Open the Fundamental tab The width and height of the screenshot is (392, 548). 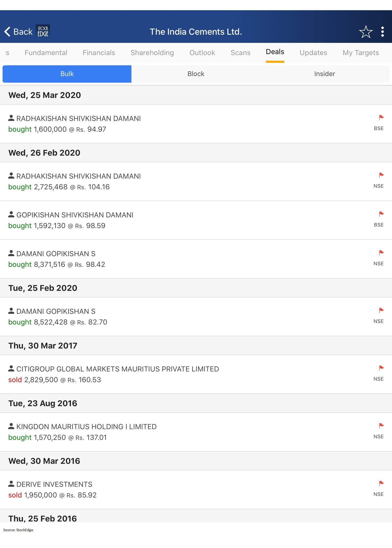tap(46, 53)
